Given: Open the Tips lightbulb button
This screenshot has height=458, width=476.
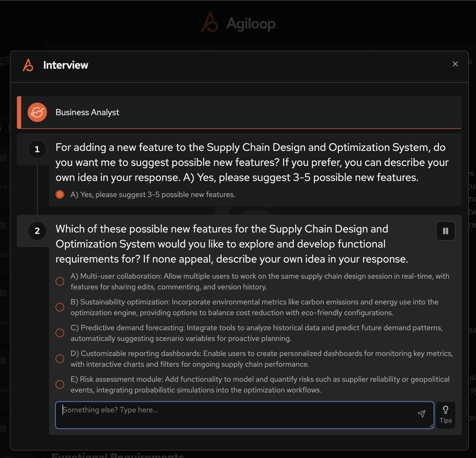Looking at the screenshot, I should [x=445, y=415].
